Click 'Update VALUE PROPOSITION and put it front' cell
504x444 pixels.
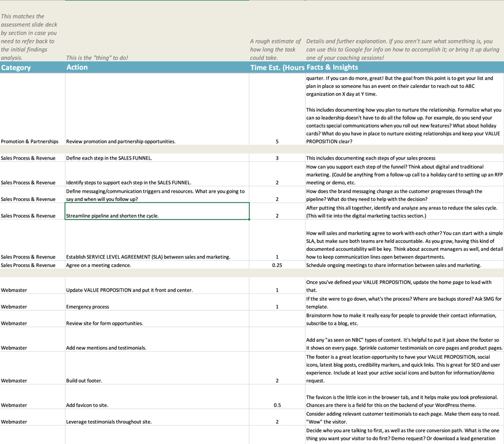(x=157, y=286)
